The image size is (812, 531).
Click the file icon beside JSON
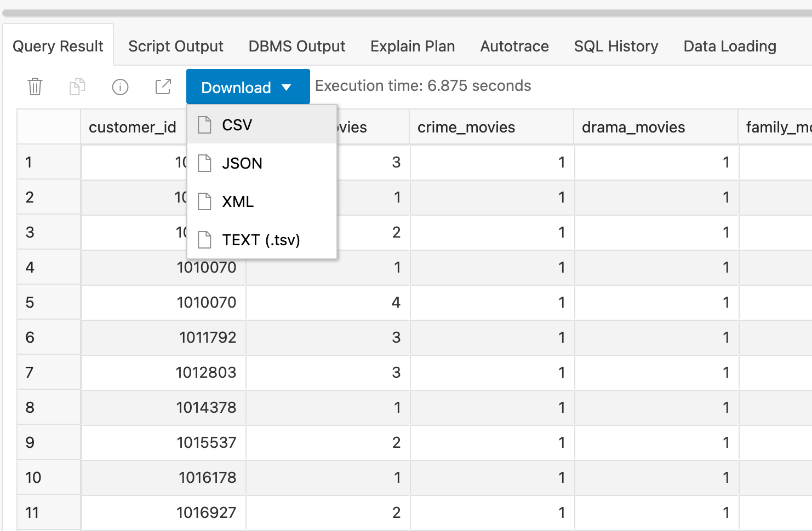pyautogui.click(x=204, y=163)
